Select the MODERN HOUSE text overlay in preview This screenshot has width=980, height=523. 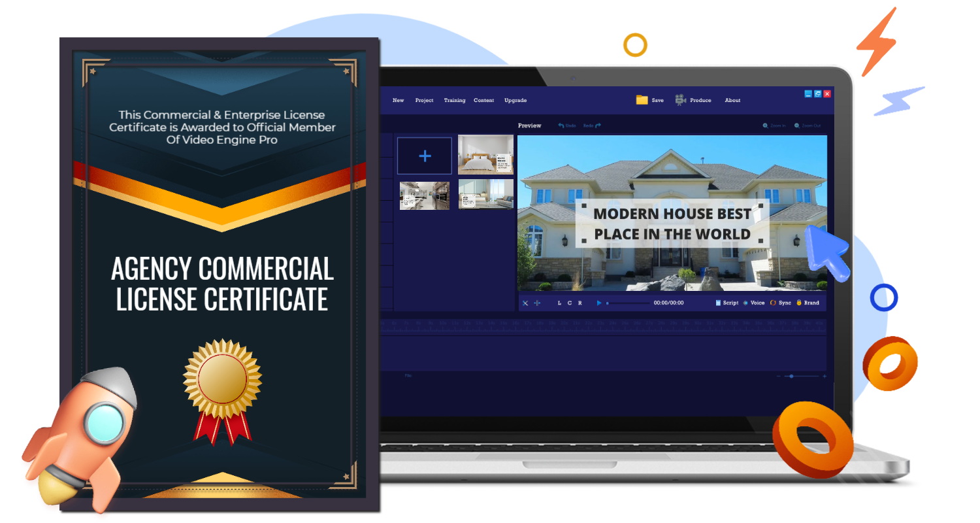[672, 224]
